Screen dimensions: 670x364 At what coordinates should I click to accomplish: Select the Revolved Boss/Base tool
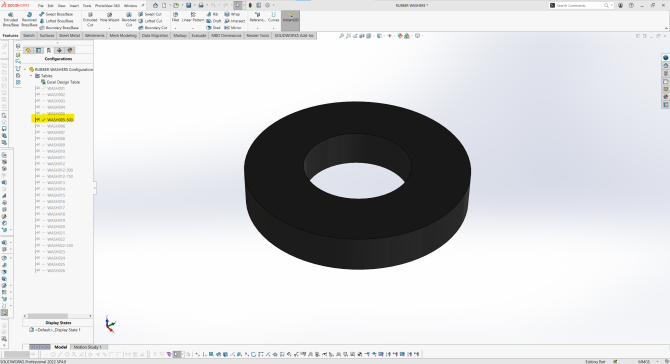click(29, 20)
